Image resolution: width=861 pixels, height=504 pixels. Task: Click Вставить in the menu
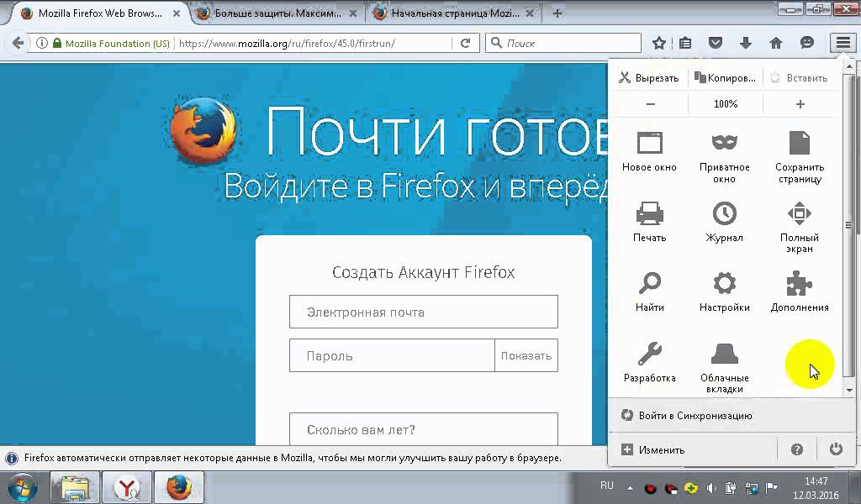(x=800, y=78)
